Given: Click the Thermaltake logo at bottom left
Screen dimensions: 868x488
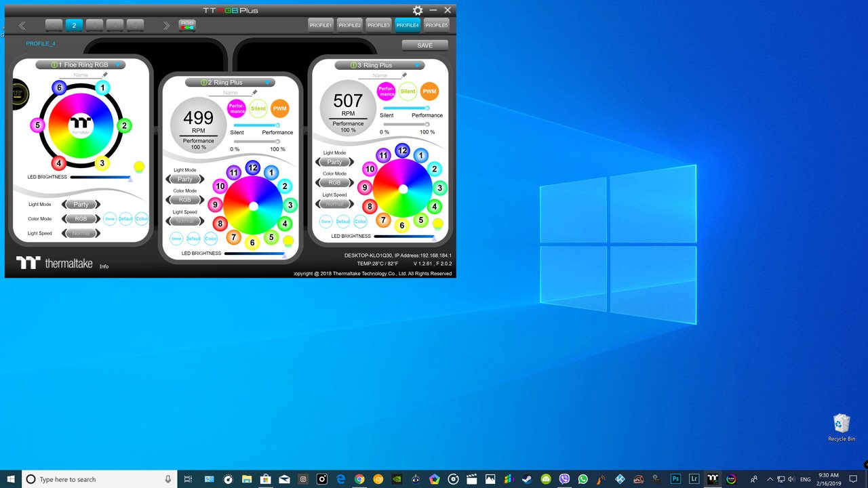Looking at the screenshot, I should tap(54, 263).
